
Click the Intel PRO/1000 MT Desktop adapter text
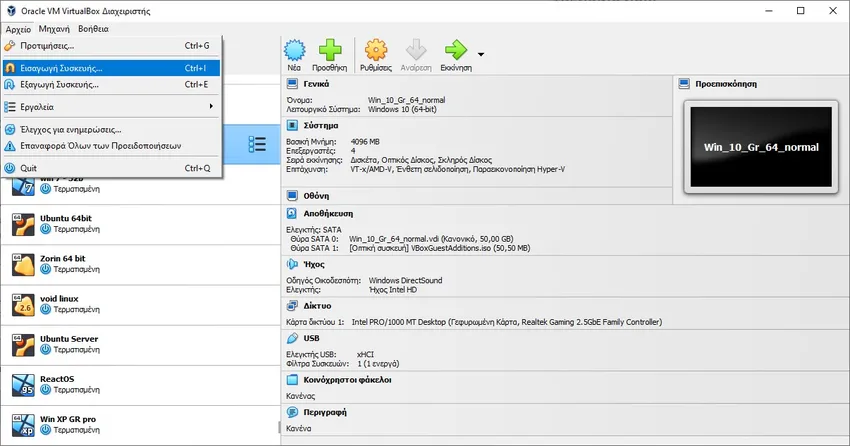[506, 322]
